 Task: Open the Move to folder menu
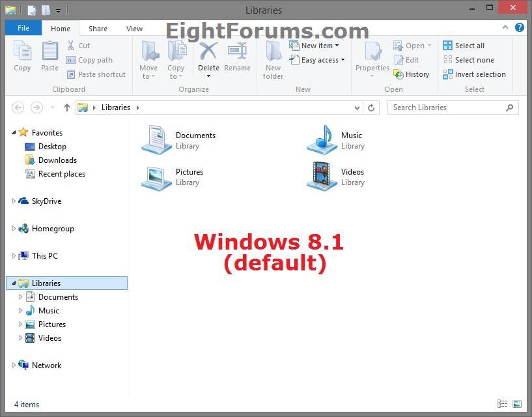(x=148, y=59)
